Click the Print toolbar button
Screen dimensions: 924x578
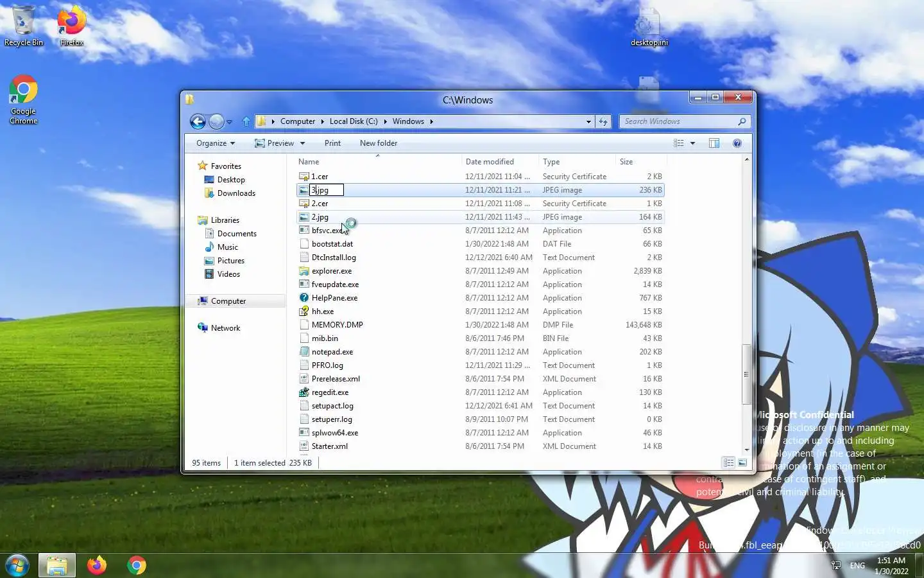[332, 143]
